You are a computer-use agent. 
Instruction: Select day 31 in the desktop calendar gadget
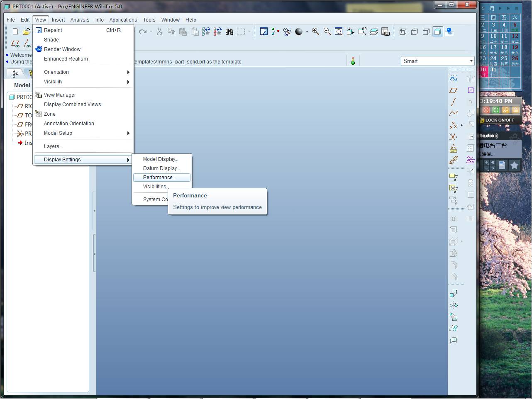point(493,71)
